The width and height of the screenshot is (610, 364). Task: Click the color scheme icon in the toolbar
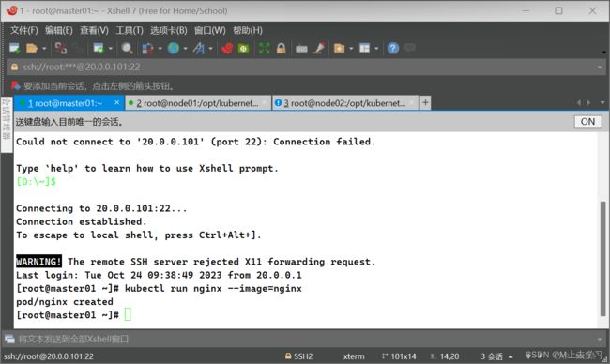[148, 48]
